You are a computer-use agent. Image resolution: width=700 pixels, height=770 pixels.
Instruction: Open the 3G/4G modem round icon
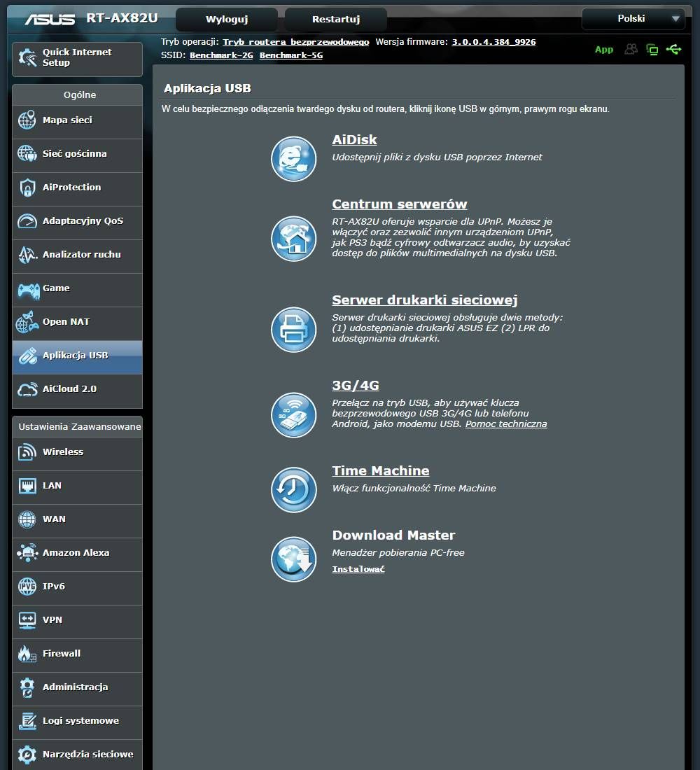[294, 415]
